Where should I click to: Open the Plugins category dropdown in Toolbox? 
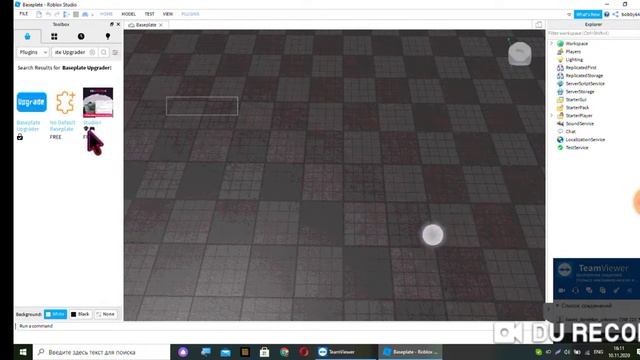(33, 52)
